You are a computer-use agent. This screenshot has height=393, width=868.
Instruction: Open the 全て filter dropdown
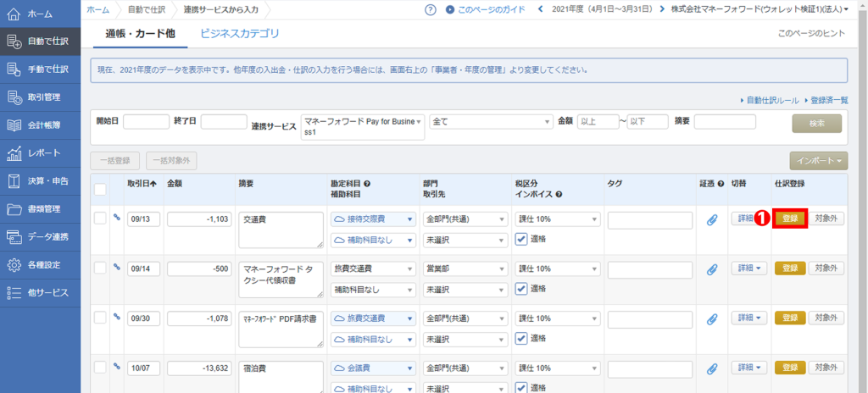(491, 122)
